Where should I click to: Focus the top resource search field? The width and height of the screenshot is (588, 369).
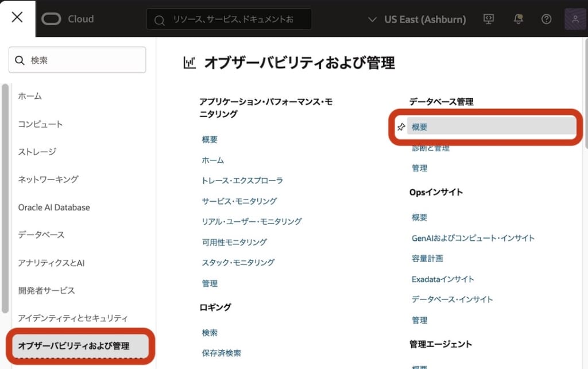point(229,19)
